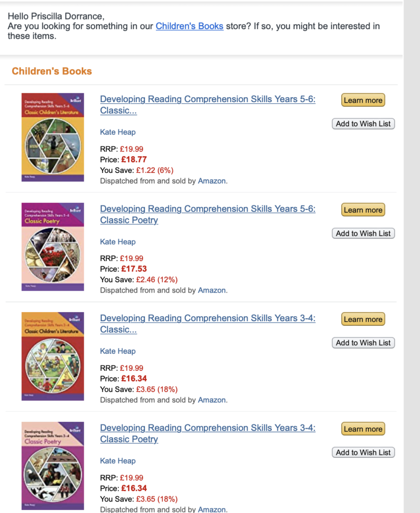This screenshot has width=420, height=513.
Task: Add Years 3-4 Classic... book to Wish List
Action: coord(363,343)
